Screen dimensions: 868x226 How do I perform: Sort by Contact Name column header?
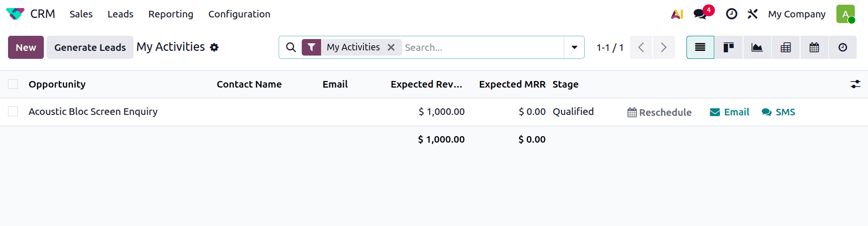[249, 84]
